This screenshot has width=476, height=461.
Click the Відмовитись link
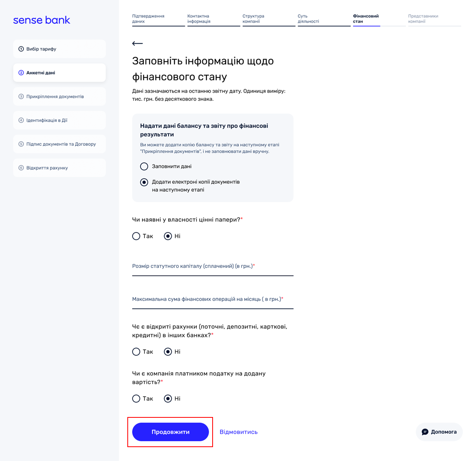pos(239,432)
